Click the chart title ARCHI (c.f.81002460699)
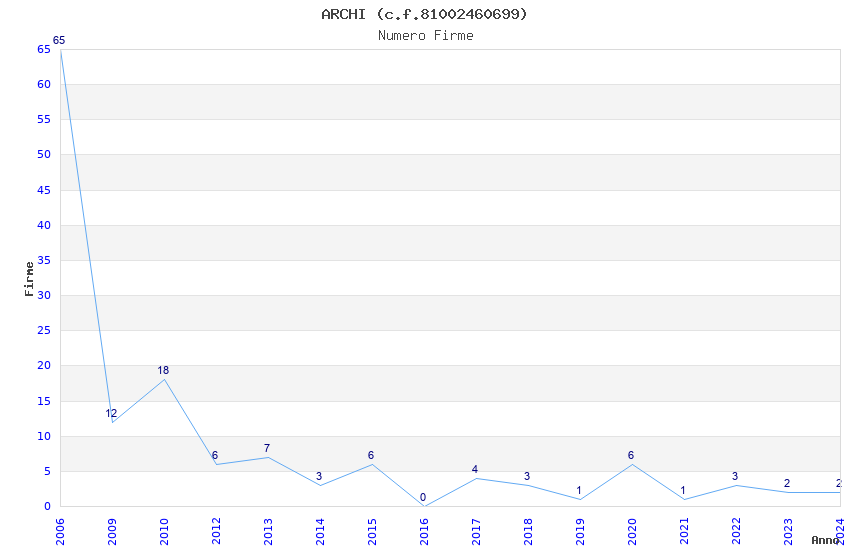This screenshot has height=550, width=850. (424, 14)
